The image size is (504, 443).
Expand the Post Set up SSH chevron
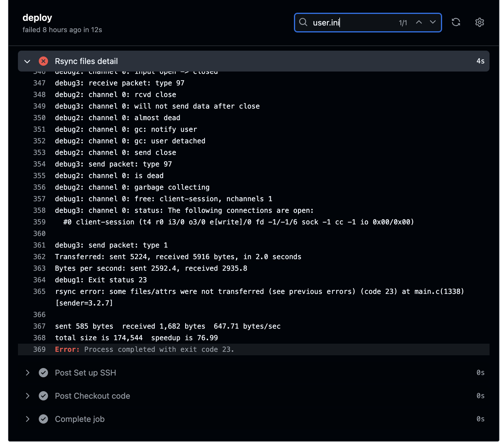click(x=27, y=373)
